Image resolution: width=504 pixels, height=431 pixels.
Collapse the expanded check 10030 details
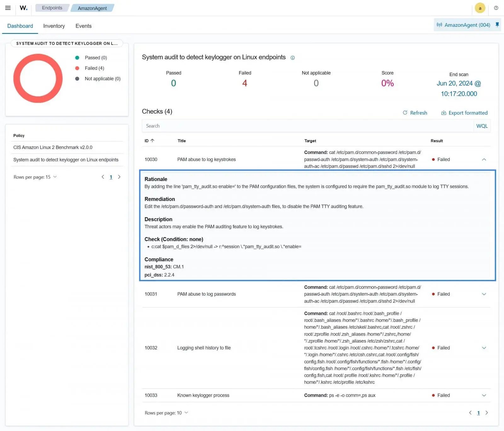[484, 160]
